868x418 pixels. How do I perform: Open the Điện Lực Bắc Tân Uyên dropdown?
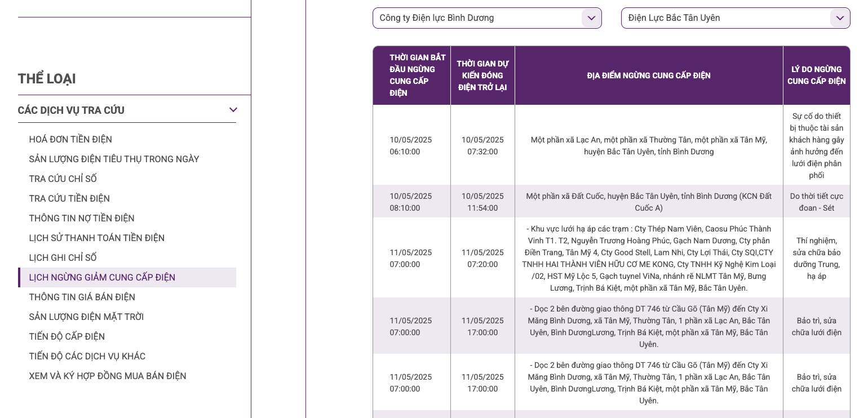click(727, 18)
